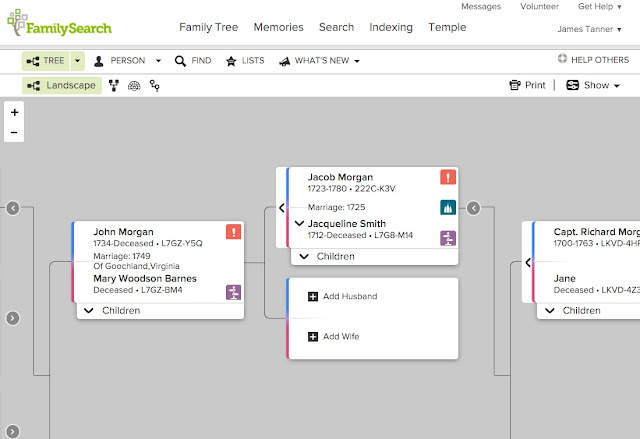
Task: Click the Print button
Action: click(527, 85)
